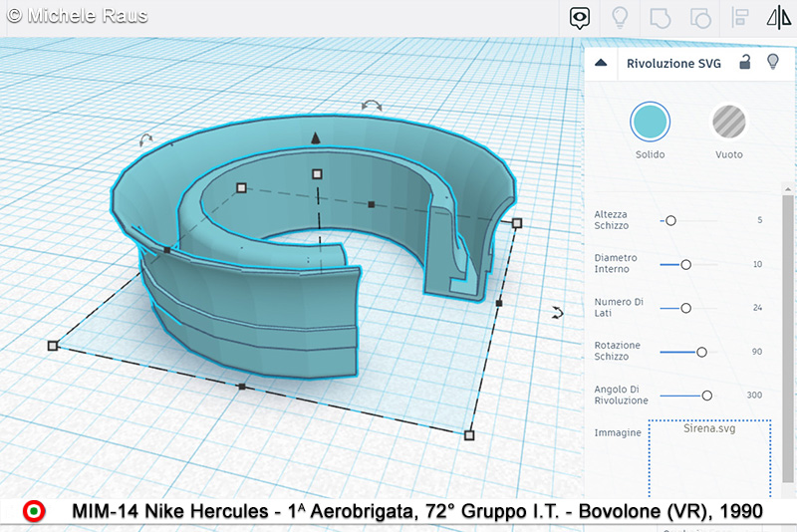This screenshot has height=532, width=797.
Task: Open the Align tool
Action: point(740,18)
